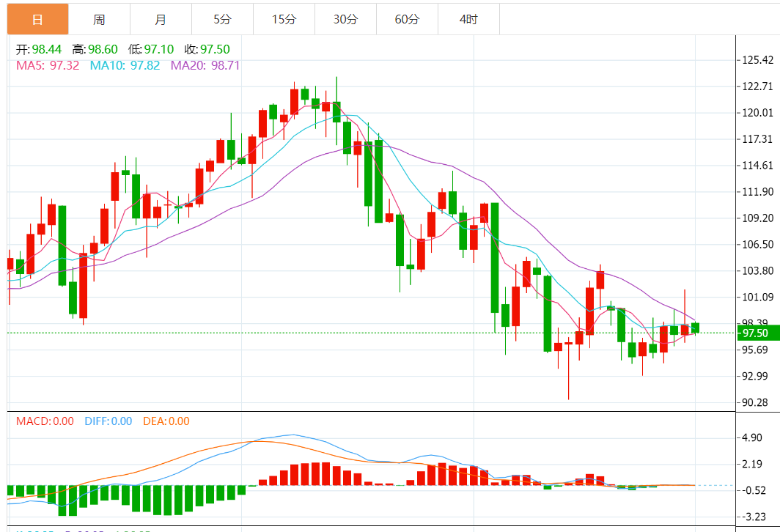Click the high price 高:98.60
This screenshot has height=532, width=780.
(95, 49)
